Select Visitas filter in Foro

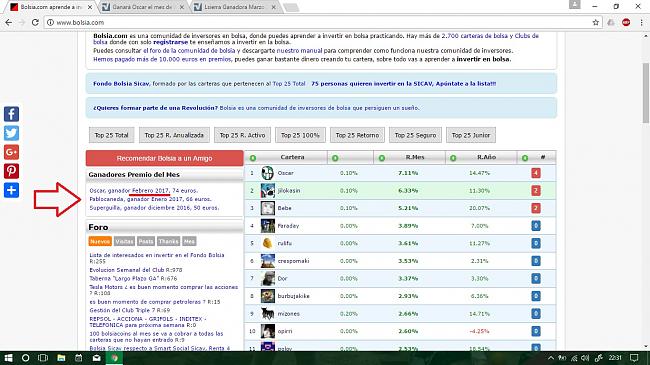(124, 241)
